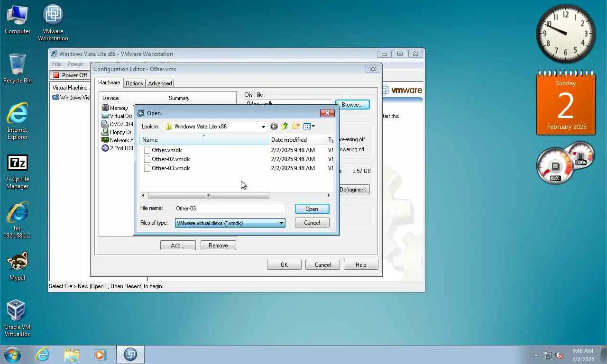Click Browse for disk file
The height and width of the screenshot is (364, 607).
pos(352,105)
